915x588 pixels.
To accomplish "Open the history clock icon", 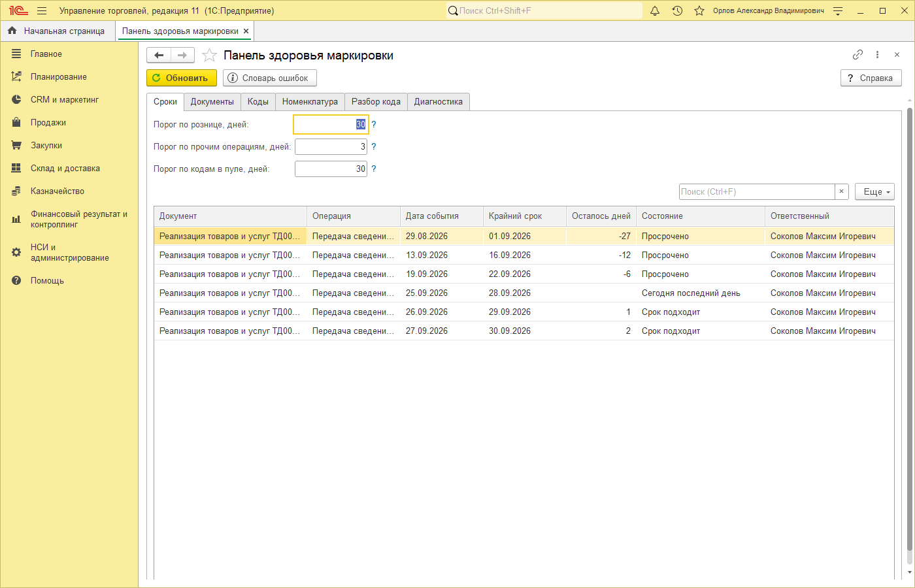I will point(677,10).
